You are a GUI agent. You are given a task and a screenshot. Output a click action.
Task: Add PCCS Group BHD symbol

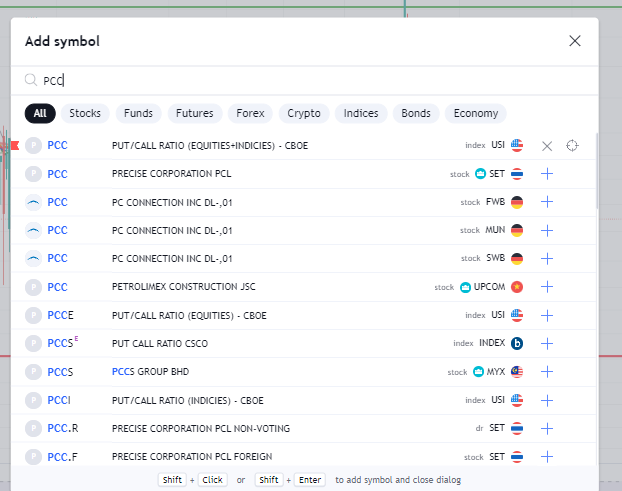[547, 372]
